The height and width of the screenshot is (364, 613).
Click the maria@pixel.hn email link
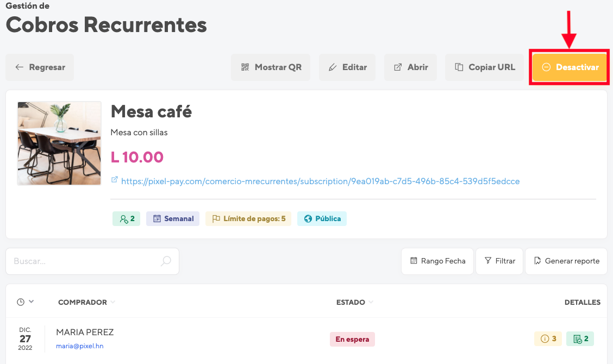80,346
